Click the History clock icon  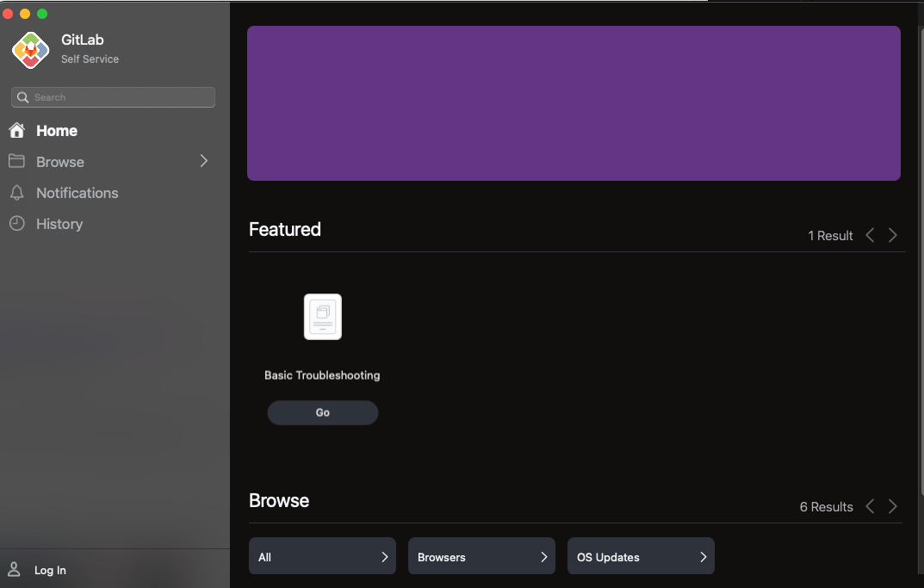tap(16, 224)
